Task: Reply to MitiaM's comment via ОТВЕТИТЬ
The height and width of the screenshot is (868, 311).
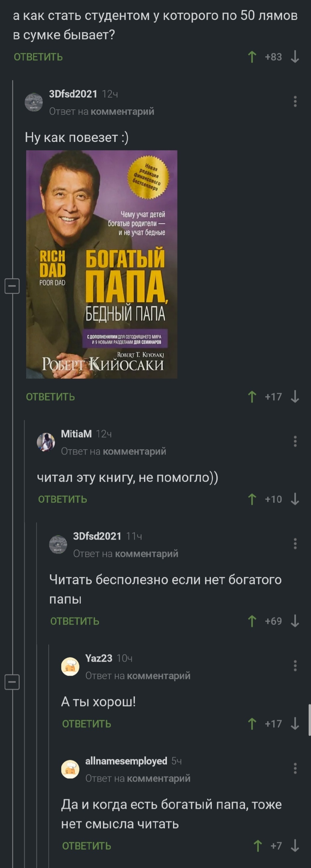Action: (63, 499)
